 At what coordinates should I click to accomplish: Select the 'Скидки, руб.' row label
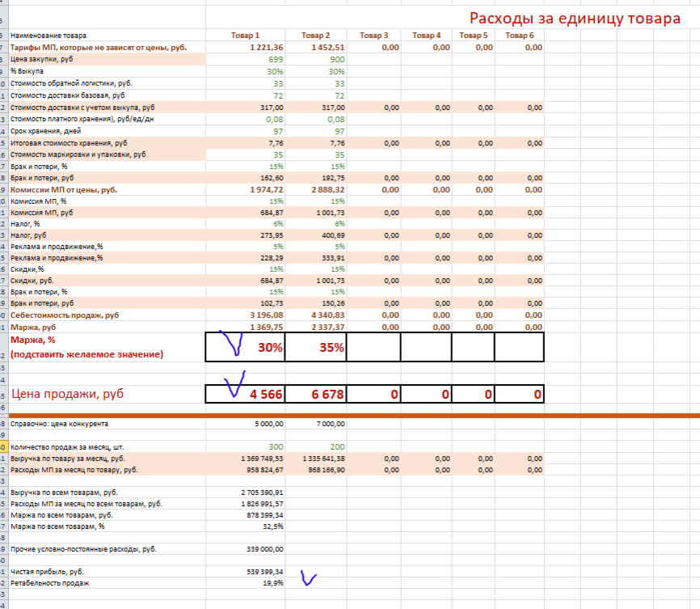click(x=32, y=281)
